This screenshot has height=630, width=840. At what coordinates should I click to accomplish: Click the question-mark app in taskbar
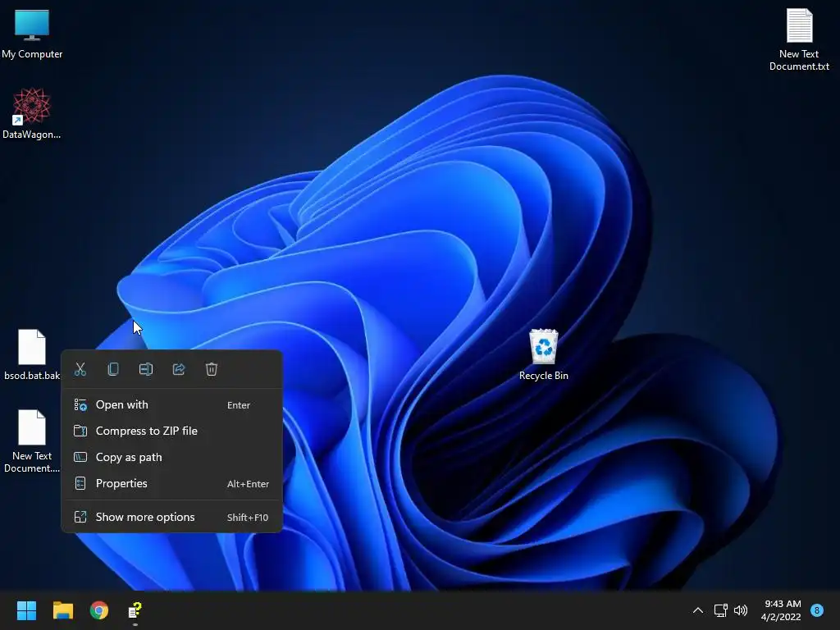point(135,610)
